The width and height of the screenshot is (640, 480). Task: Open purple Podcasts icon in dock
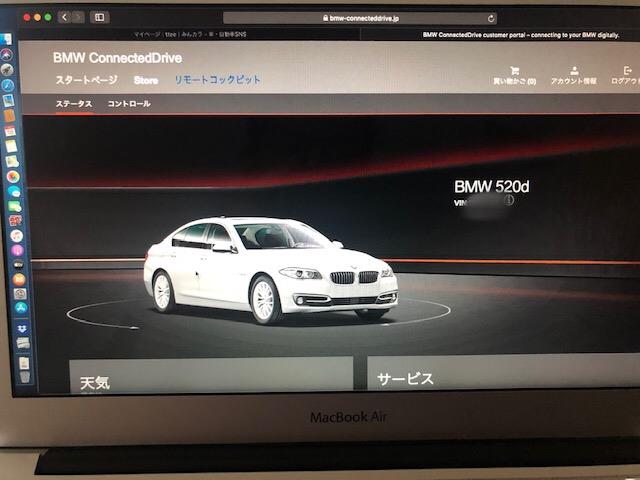pyautogui.click(x=17, y=250)
